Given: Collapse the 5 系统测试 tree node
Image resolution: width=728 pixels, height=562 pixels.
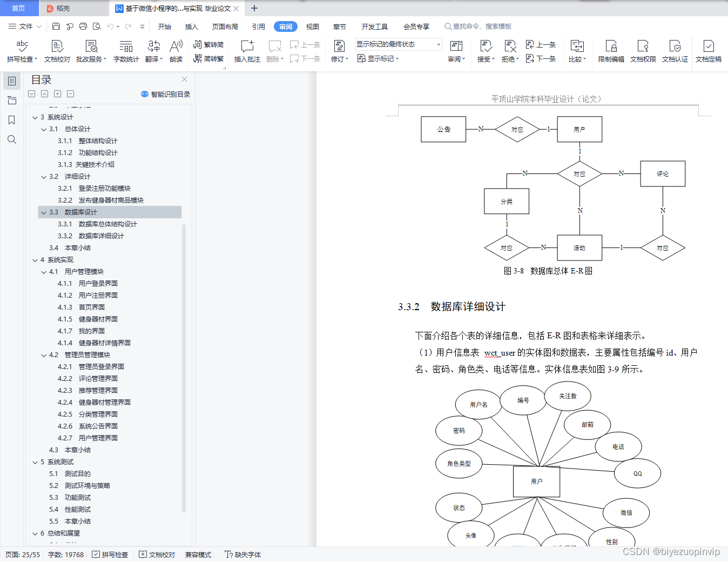Looking at the screenshot, I should (35, 462).
